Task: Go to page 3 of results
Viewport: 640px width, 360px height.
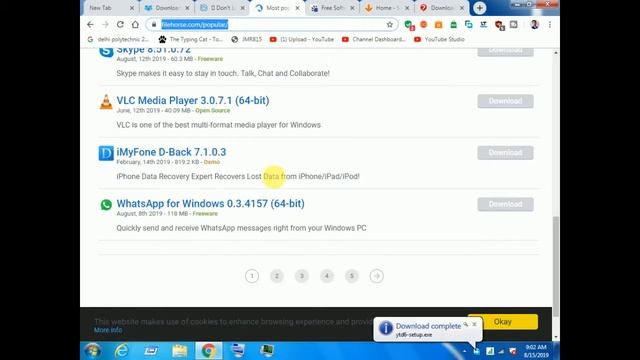Action: coord(302,276)
